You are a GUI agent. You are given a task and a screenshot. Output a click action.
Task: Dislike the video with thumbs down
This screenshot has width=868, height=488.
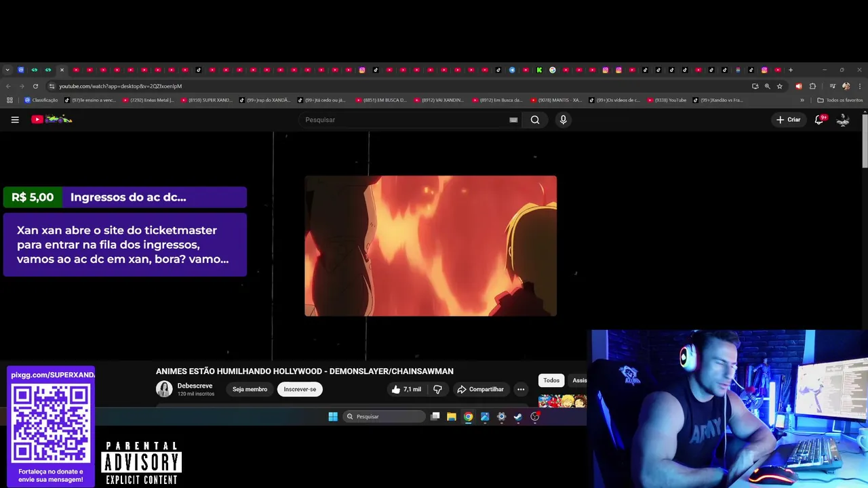click(x=437, y=389)
